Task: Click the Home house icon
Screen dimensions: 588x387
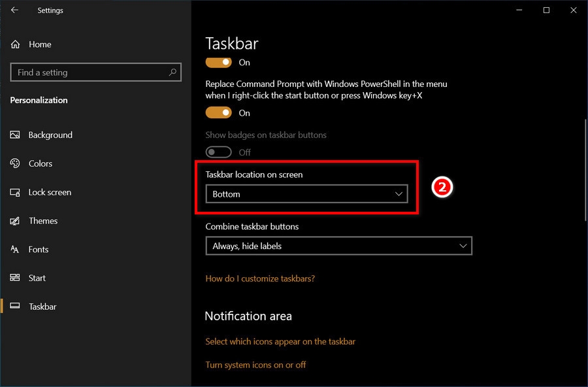Action: point(15,44)
